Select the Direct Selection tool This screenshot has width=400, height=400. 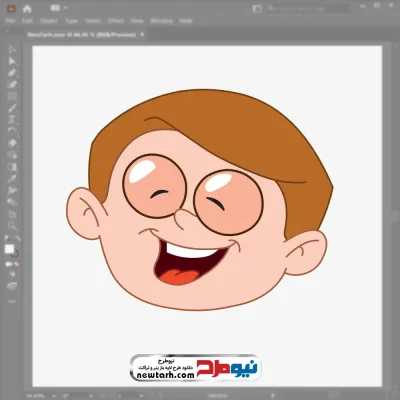point(12,61)
